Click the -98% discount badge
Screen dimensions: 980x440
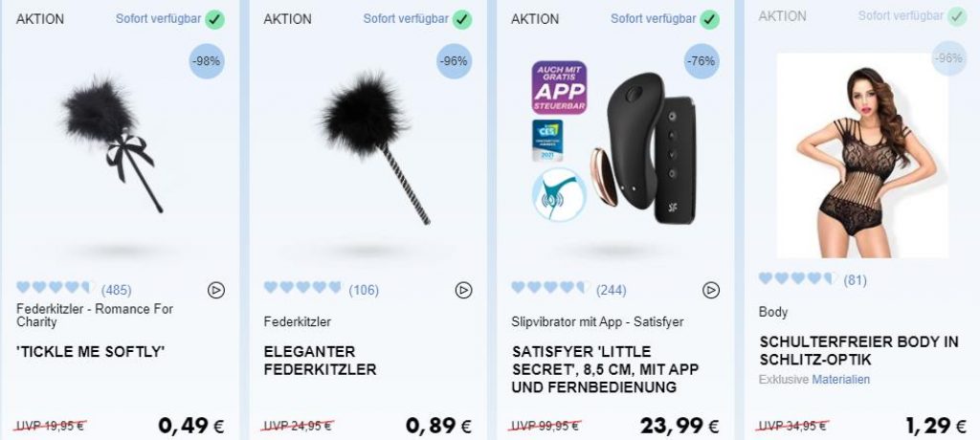pos(207,61)
